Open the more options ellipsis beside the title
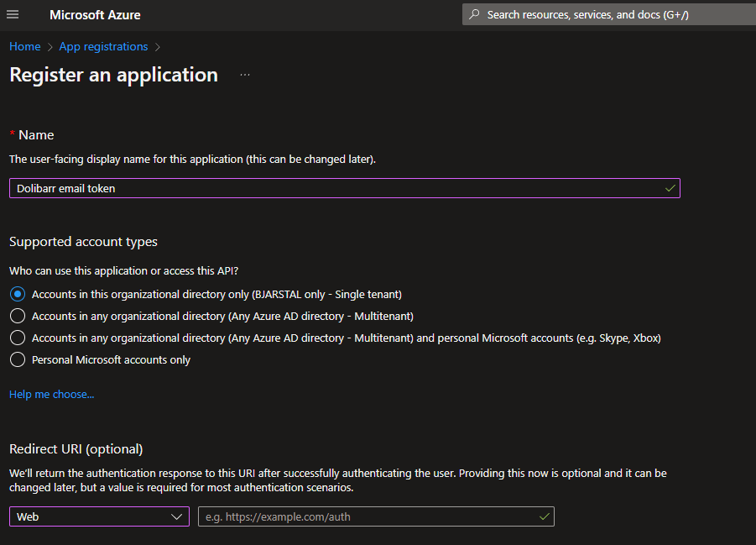Image resolution: width=756 pixels, height=545 pixels. pyautogui.click(x=245, y=75)
